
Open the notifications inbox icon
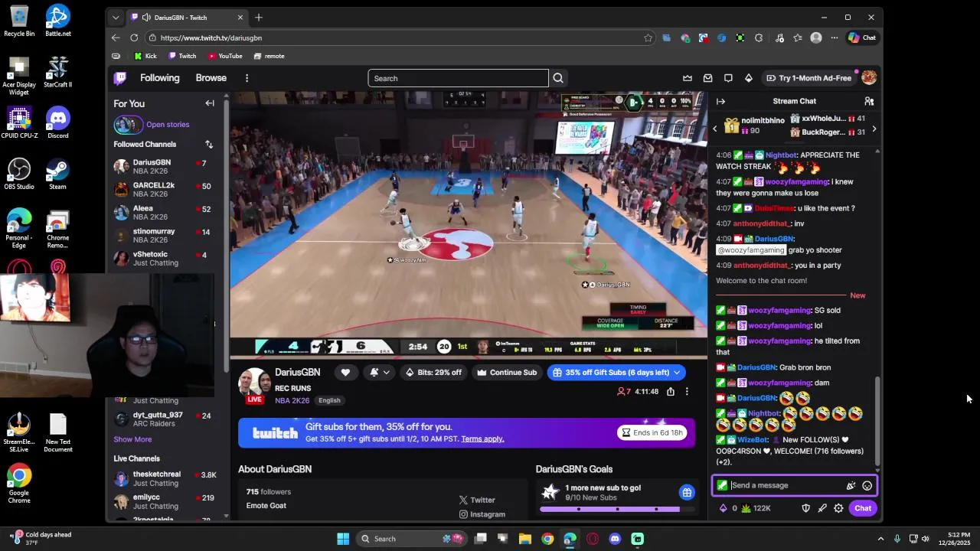pos(708,78)
